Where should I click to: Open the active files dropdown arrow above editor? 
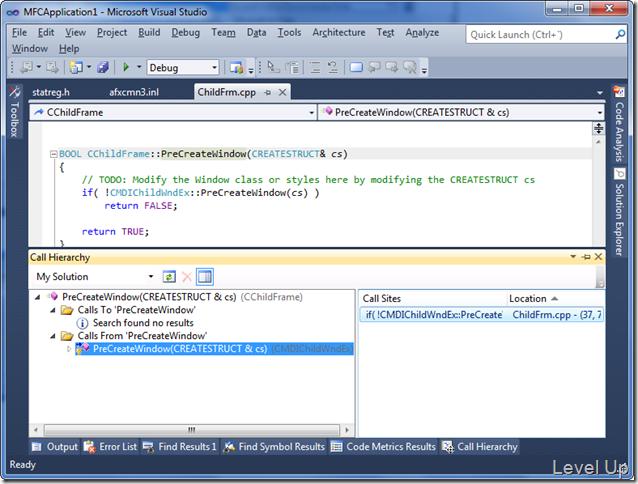[599, 93]
